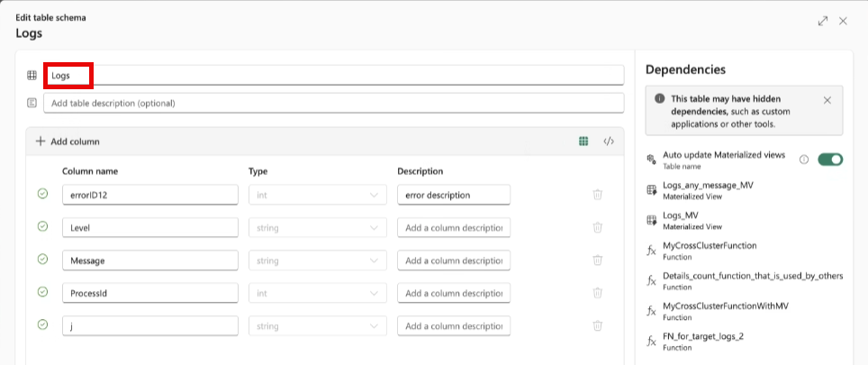The image size is (868, 365).
Task: Edit the Message column name field
Action: [x=149, y=260]
